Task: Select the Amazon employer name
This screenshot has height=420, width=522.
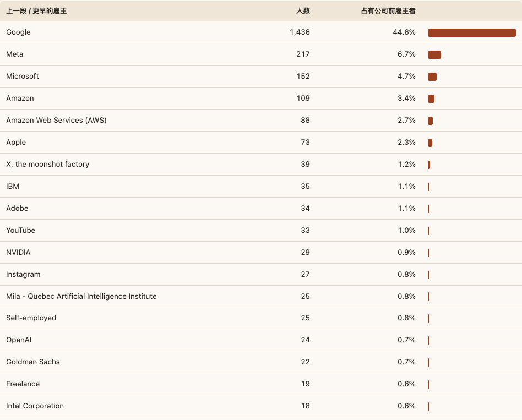Action: pos(20,98)
